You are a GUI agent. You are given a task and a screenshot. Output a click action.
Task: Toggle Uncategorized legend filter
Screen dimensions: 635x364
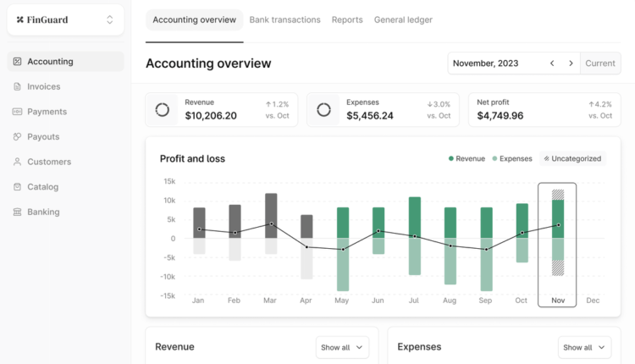pos(572,158)
